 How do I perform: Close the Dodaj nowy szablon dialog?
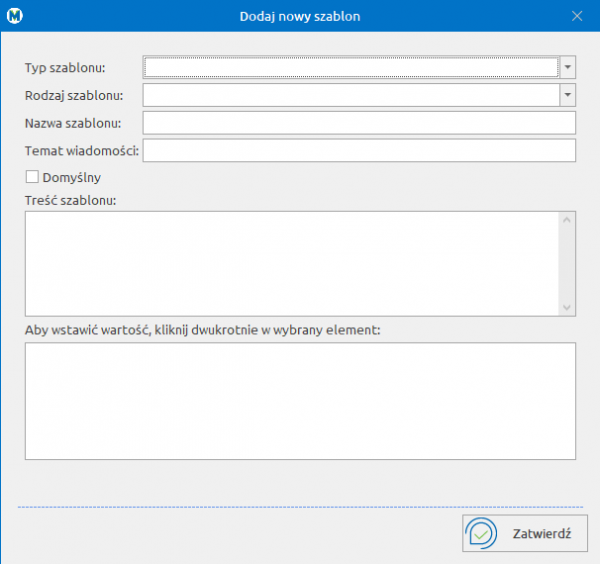576,16
